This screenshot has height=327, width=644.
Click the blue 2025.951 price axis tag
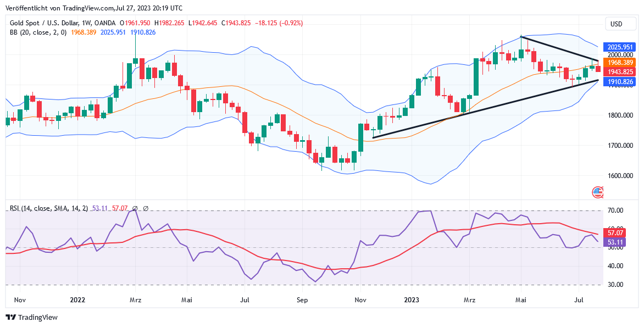click(x=619, y=47)
